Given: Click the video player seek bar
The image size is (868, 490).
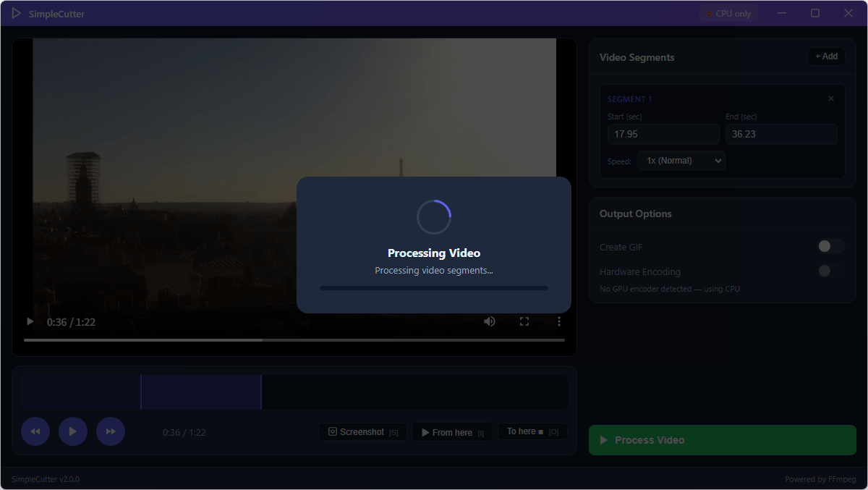Looking at the screenshot, I should [x=294, y=339].
